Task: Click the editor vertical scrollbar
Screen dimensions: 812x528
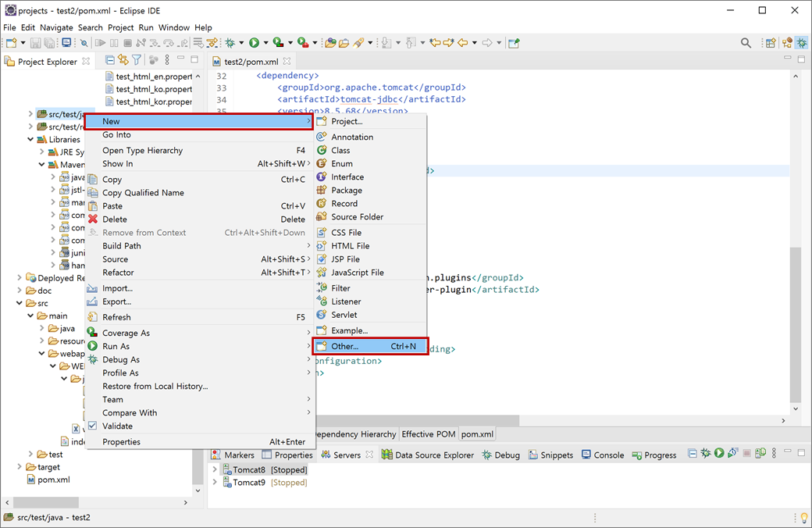Action: (796, 324)
